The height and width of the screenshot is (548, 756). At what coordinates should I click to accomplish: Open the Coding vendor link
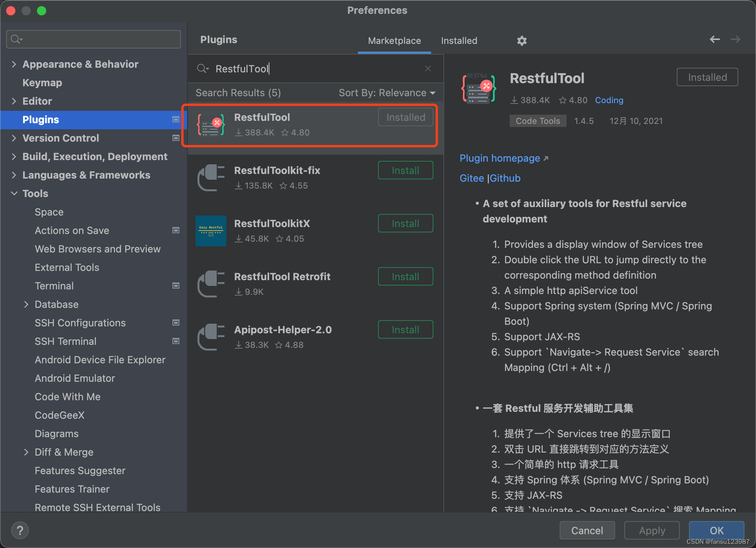click(x=609, y=100)
